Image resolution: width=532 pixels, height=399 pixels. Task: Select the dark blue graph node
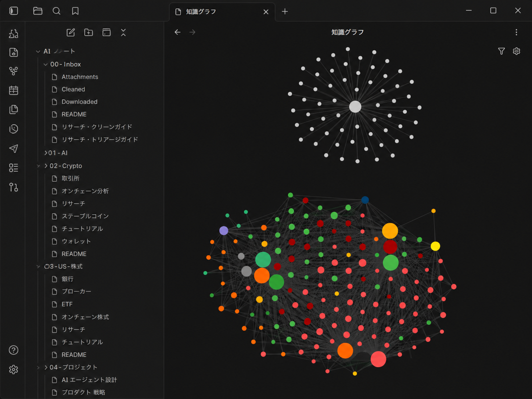pyautogui.click(x=365, y=200)
